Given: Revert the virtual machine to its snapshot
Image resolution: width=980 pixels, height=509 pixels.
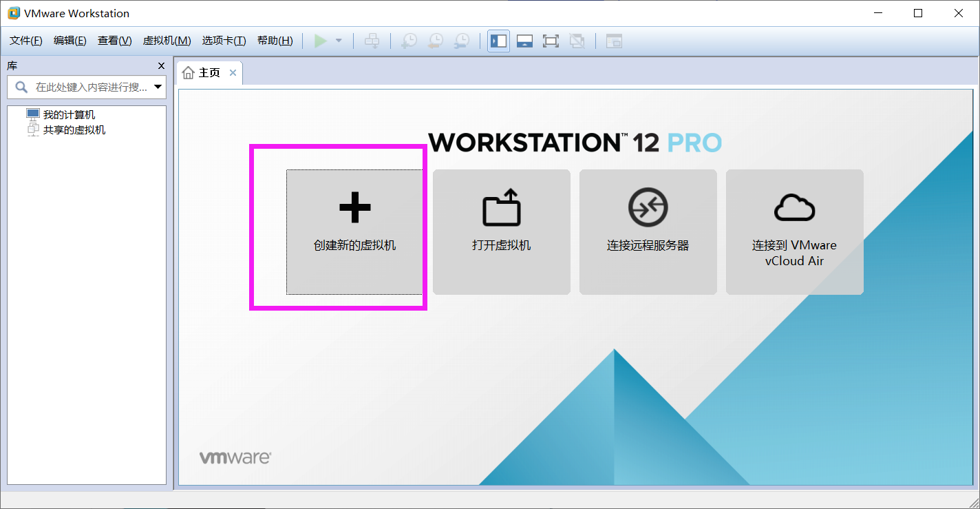Looking at the screenshot, I should click(x=435, y=41).
